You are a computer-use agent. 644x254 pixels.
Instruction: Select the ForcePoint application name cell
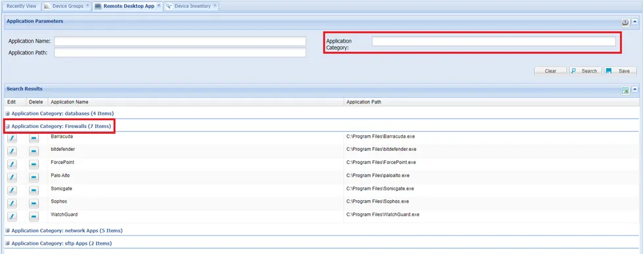(62, 163)
